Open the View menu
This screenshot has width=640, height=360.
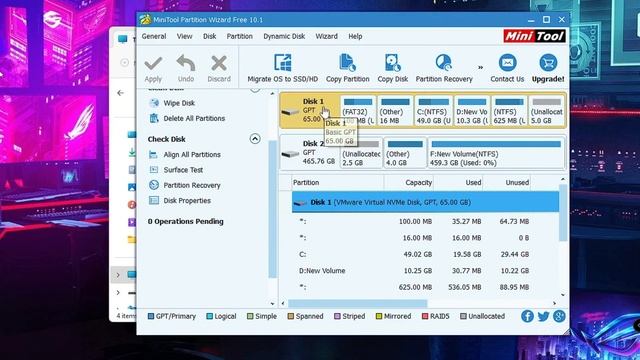(184, 36)
